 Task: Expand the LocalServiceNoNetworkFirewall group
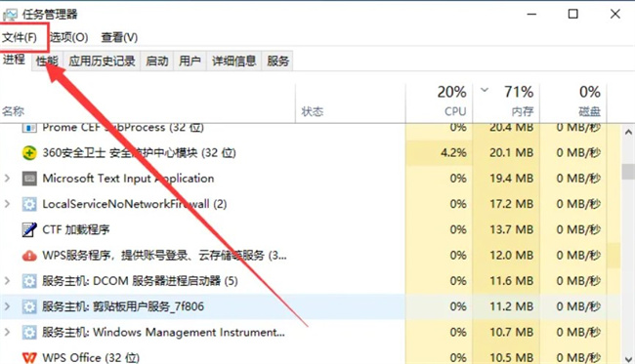(x=7, y=204)
